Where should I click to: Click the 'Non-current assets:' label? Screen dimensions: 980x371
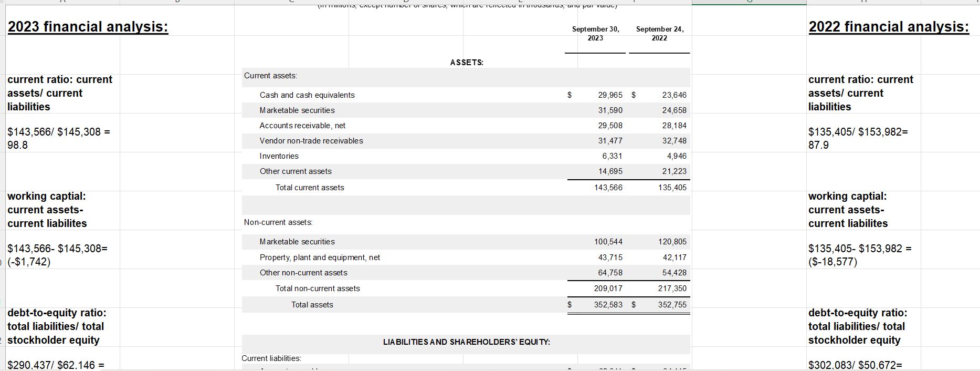278,222
